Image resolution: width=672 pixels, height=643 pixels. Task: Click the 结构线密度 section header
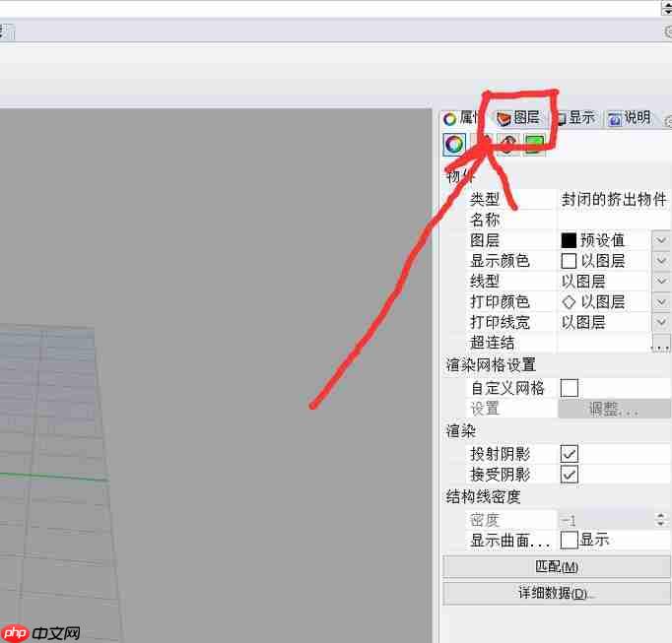pyautogui.click(x=483, y=497)
